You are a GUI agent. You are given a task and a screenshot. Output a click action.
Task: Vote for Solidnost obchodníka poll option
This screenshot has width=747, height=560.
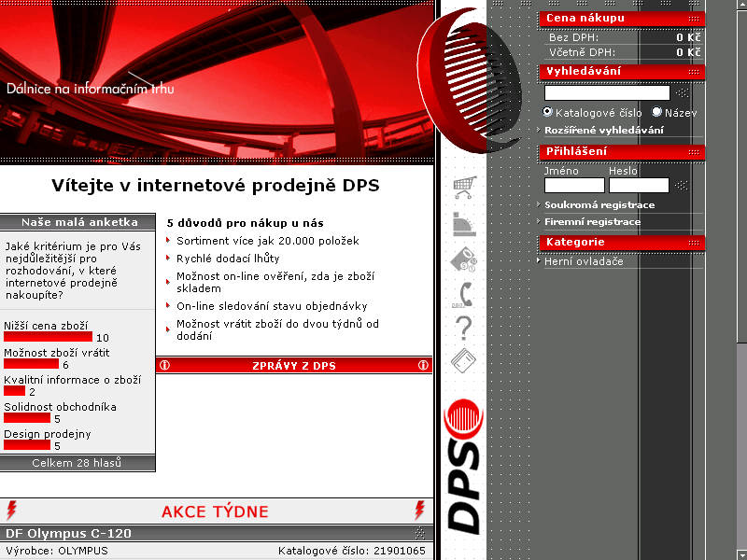(x=60, y=407)
